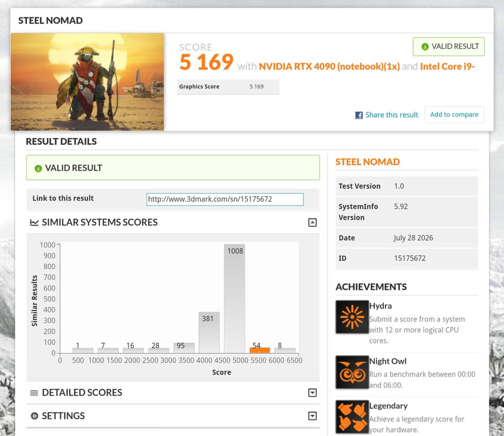Collapse the Similar Systems Scores section
Screen dimensions: 504x436
(x=312, y=222)
